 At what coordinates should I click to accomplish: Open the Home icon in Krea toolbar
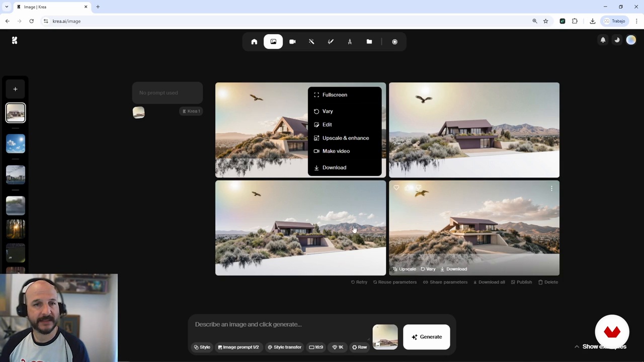click(254, 42)
